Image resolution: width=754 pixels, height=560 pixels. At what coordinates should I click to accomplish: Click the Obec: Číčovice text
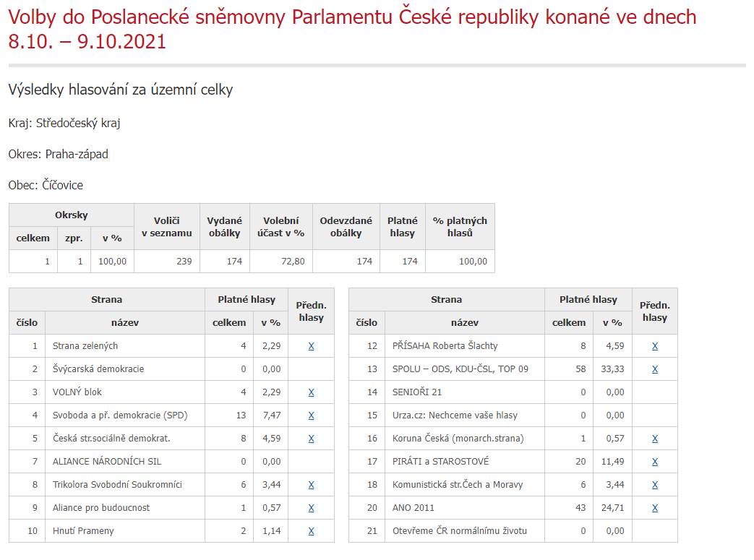click(x=46, y=185)
